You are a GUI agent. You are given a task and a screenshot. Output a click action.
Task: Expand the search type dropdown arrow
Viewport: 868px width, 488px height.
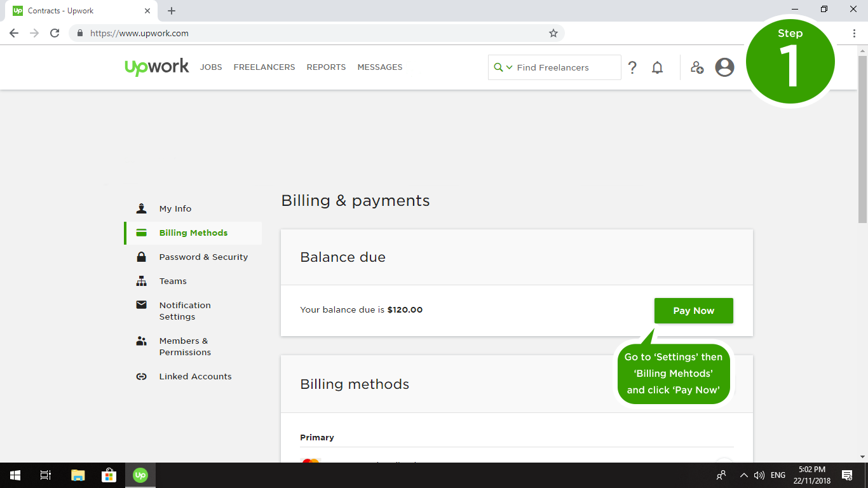tap(509, 67)
